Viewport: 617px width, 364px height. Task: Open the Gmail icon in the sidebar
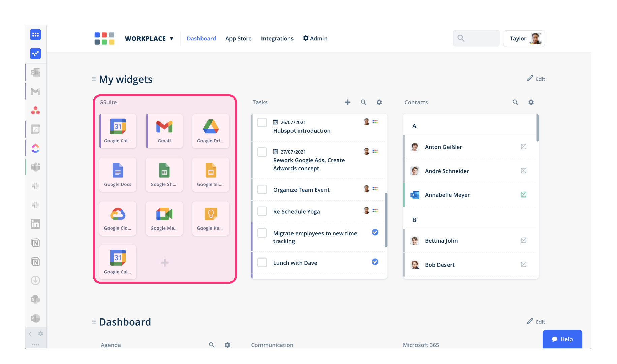pyautogui.click(x=35, y=91)
